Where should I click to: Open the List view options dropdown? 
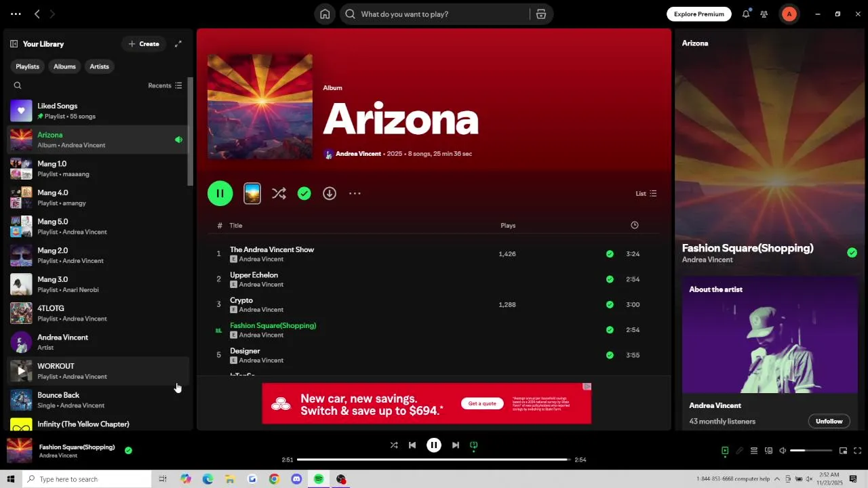646,194
